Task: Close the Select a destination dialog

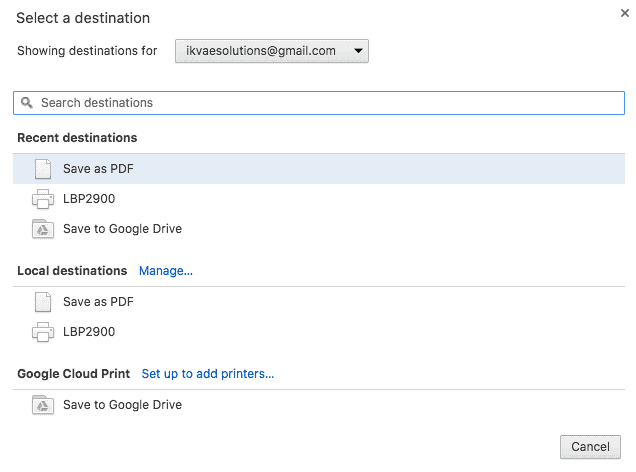Action: 625,13
